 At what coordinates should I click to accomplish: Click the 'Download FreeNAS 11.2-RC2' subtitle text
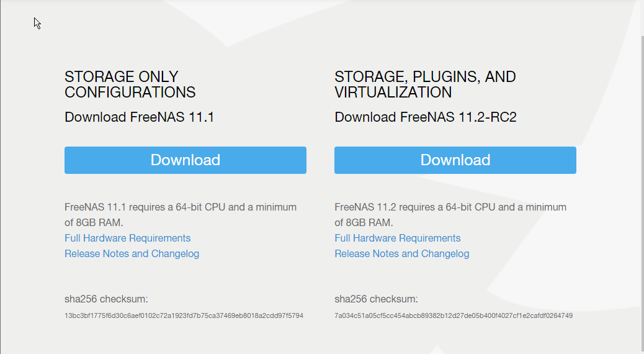click(425, 117)
